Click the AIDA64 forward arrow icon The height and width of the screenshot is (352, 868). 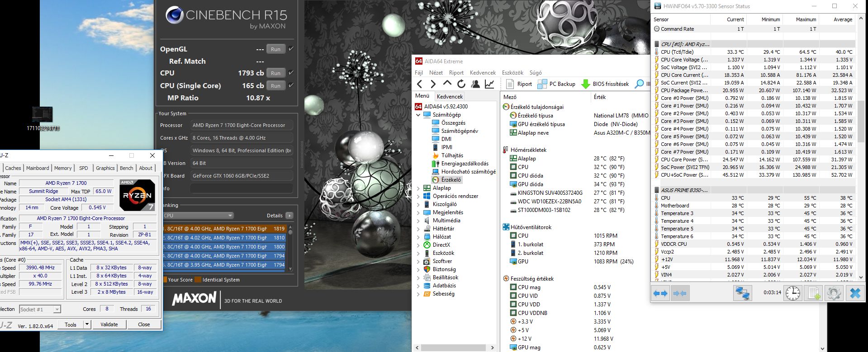point(433,84)
